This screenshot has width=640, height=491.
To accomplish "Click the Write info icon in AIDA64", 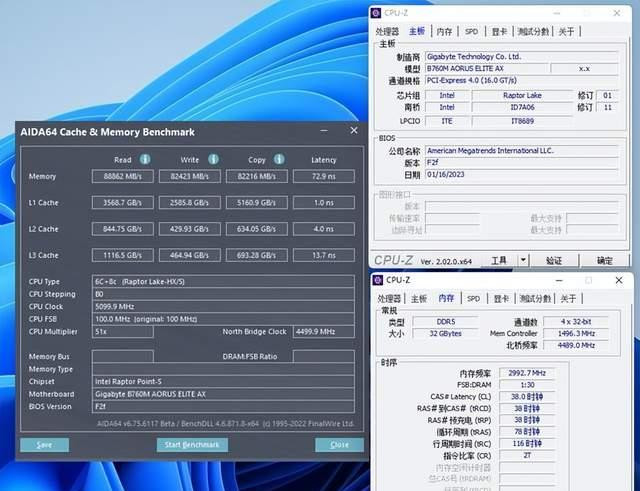I will tap(213, 159).
